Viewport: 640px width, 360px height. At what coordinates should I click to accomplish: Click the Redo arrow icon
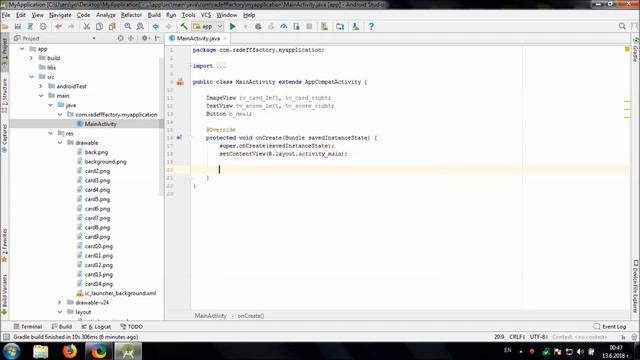[x=71, y=27]
